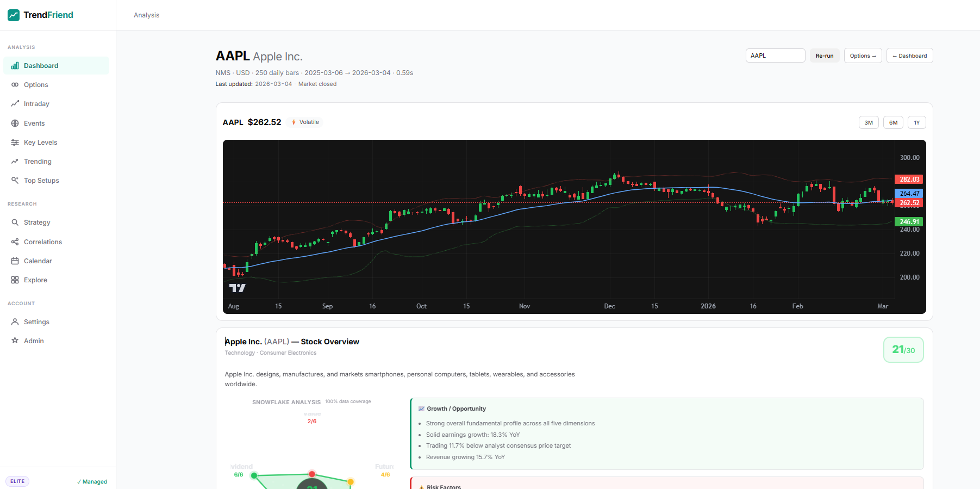Image resolution: width=980 pixels, height=489 pixels.
Task: Click the Growth / Opportunity heading
Action: point(457,409)
